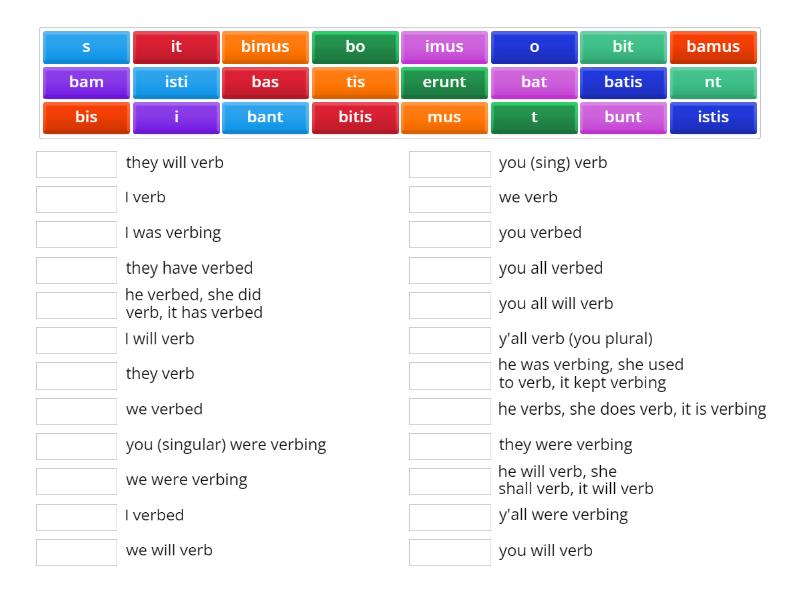Select the "bant" tile
Screen dimensions: 800x600
point(265,118)
